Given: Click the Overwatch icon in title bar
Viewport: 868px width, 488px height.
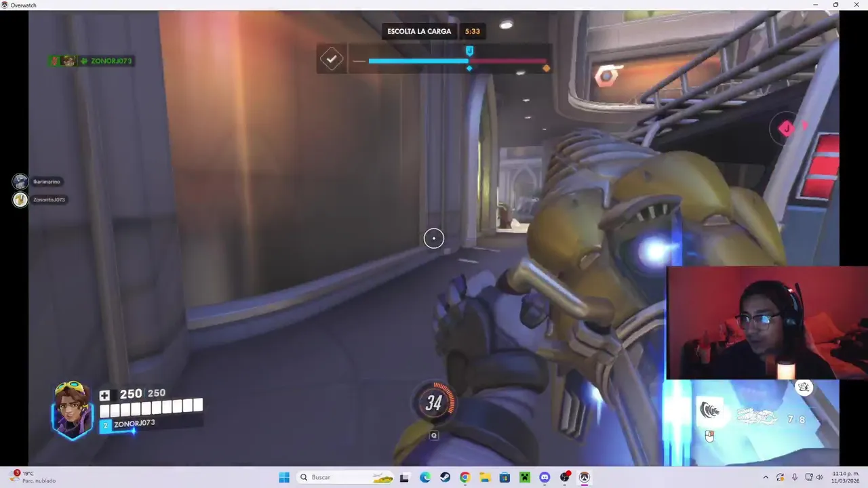Looking at the screenshot, I should click(5, 5).
